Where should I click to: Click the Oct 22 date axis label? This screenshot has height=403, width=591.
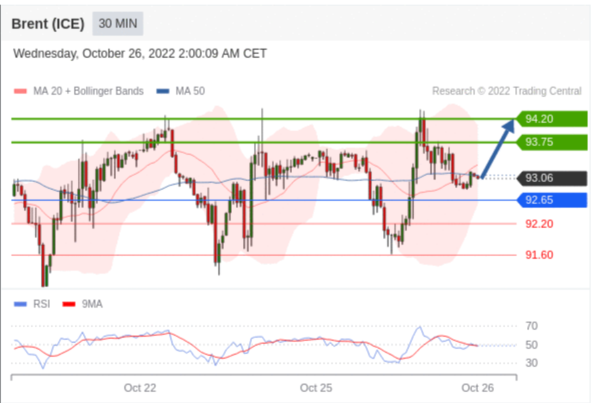tap(140, 388)
